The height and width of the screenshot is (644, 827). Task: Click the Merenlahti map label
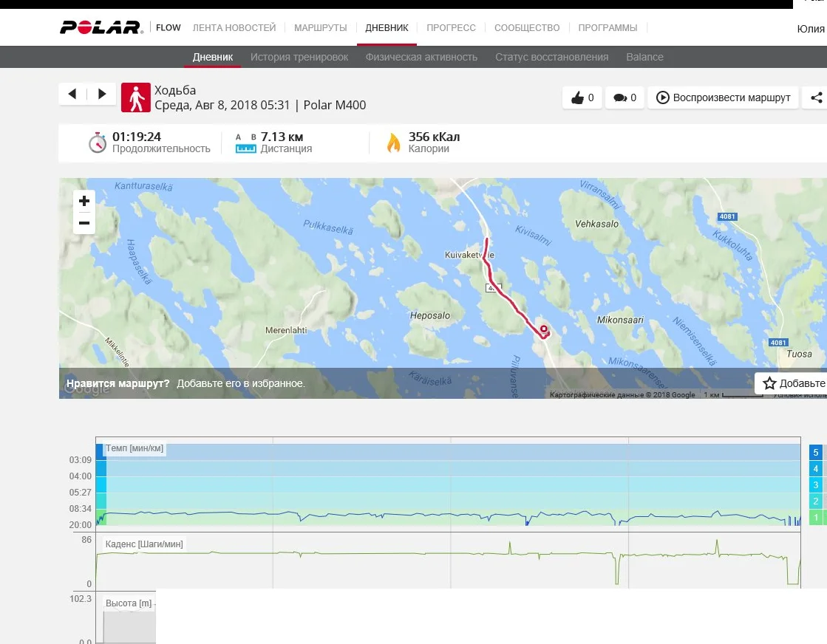[286, 330]
